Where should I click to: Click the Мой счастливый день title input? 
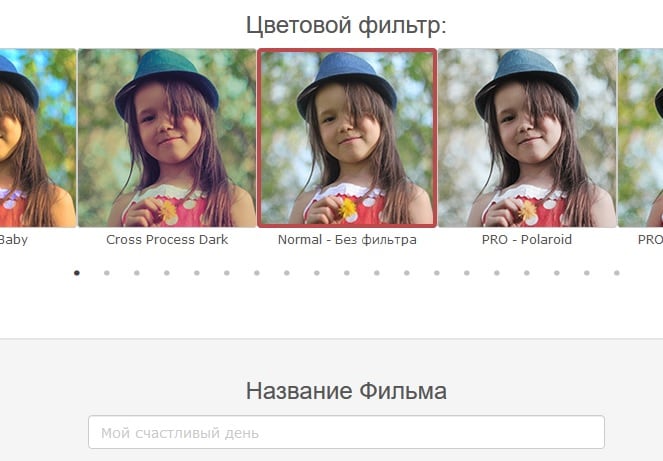[x=346, y=432]
